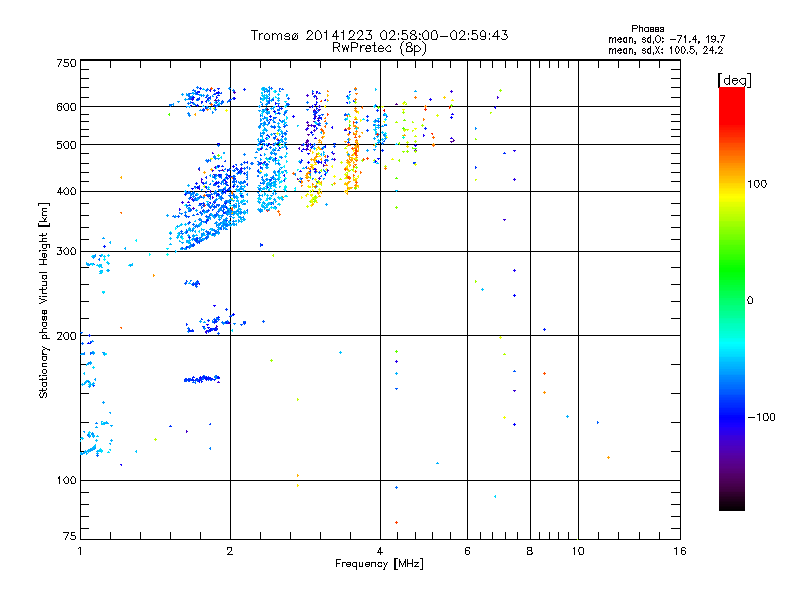Screen dimensions: 800x600
Task: Click the y-axis '75' tick label
Action: click(70, 536)
